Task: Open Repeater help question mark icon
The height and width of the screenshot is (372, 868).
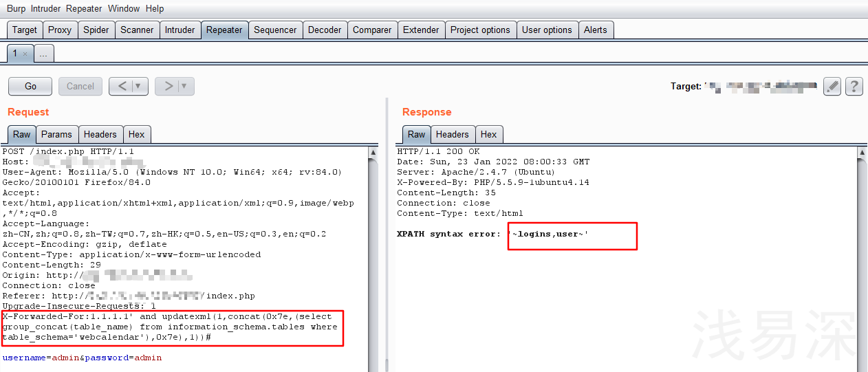Action: [854, 86]
